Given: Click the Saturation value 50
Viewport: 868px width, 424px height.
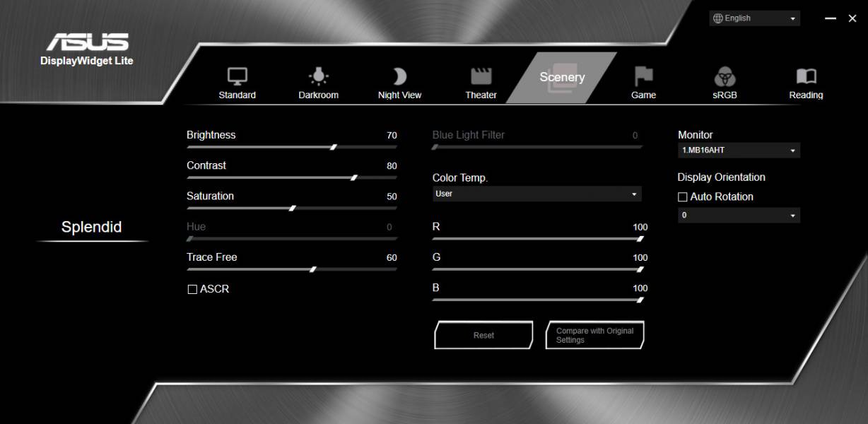Looking at the screenshot, I should (x=392, y=196).
